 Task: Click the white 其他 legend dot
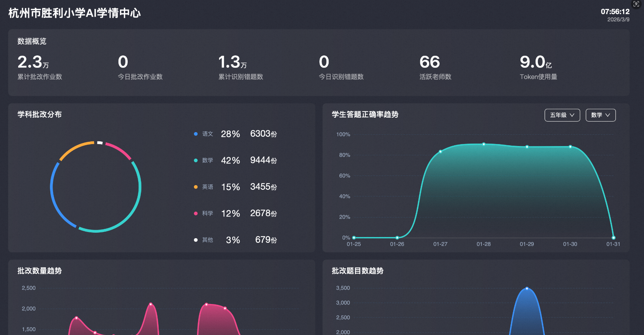click(x=196, y=240)
